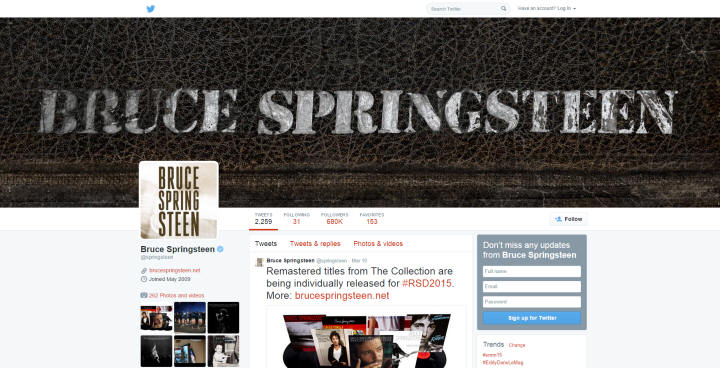Click the small avatar in the tweet
The height and width of the screenshot is (368, 720).
pos(259,262)
